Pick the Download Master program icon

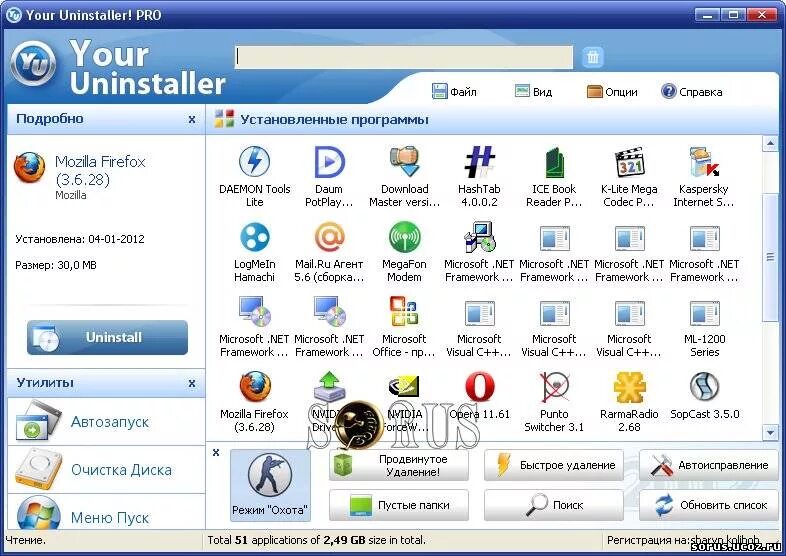[x=404, y=163]
